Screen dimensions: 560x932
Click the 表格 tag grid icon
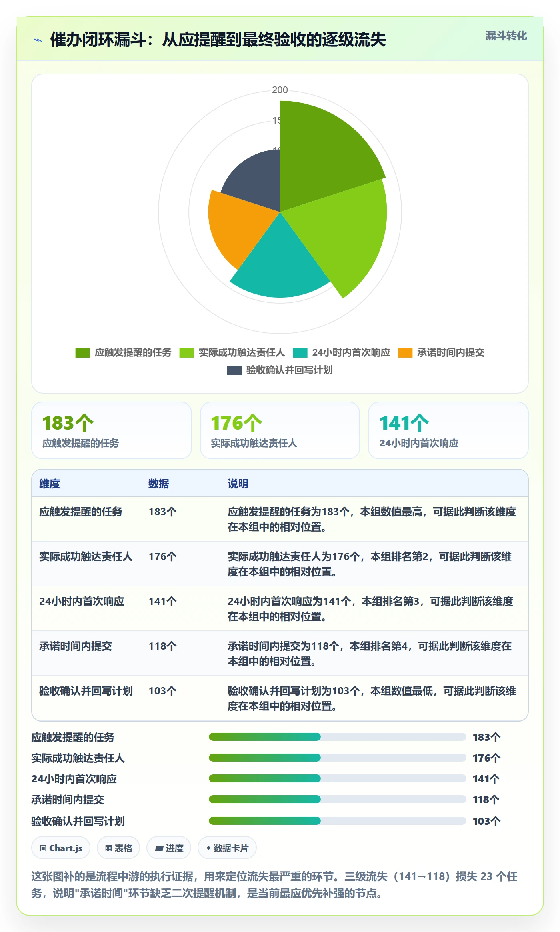[x=108, y=848]
